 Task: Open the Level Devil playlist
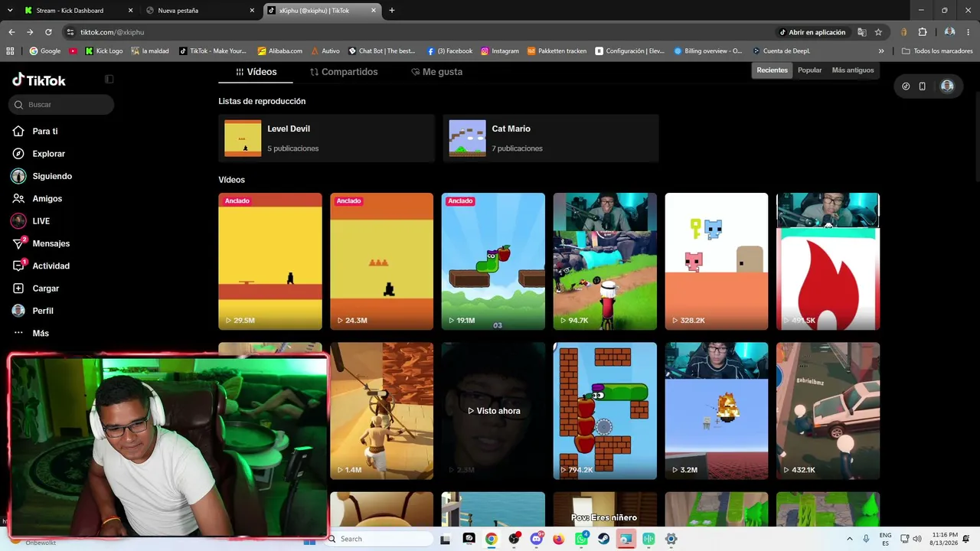pyautogui.click(x=326, y=139)
